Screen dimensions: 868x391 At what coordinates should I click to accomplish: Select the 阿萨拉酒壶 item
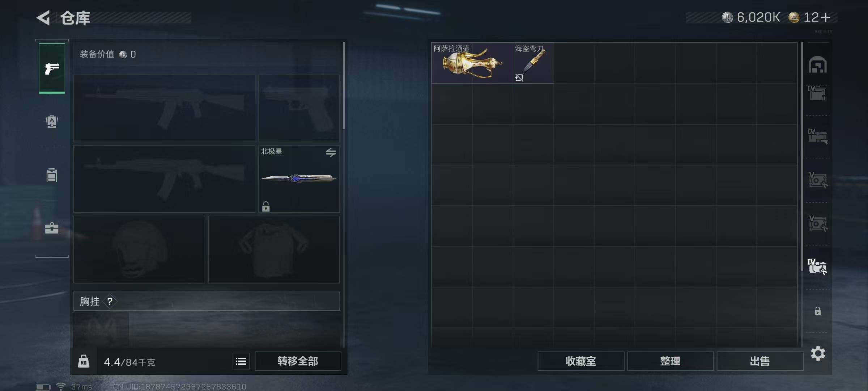472,63
